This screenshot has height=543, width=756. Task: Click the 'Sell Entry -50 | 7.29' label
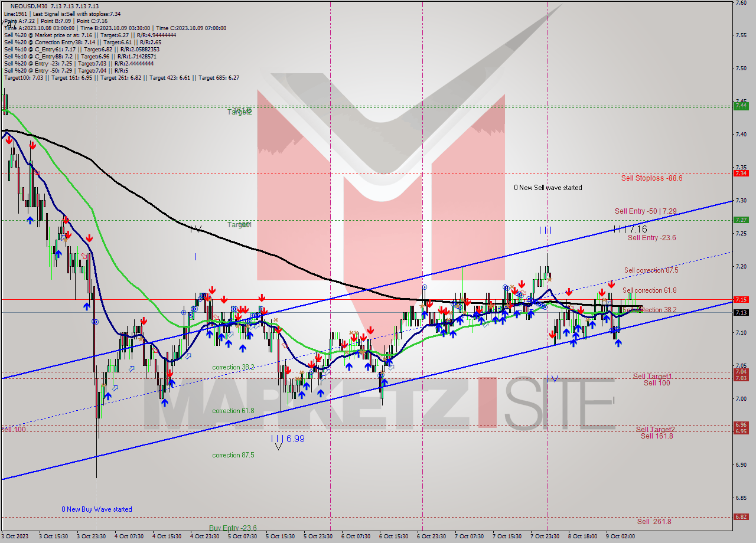646,211
